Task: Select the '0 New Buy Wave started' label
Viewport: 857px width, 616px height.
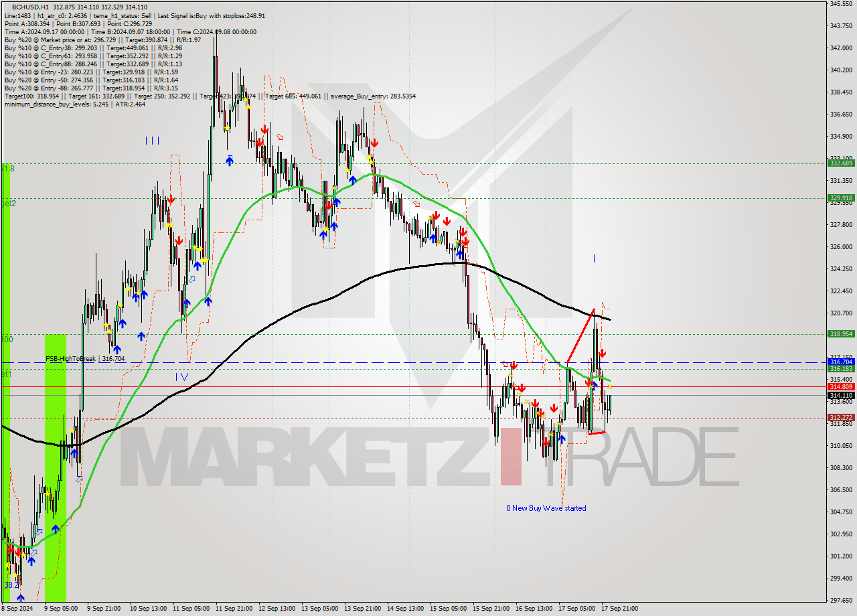Action: pos(546,508)
